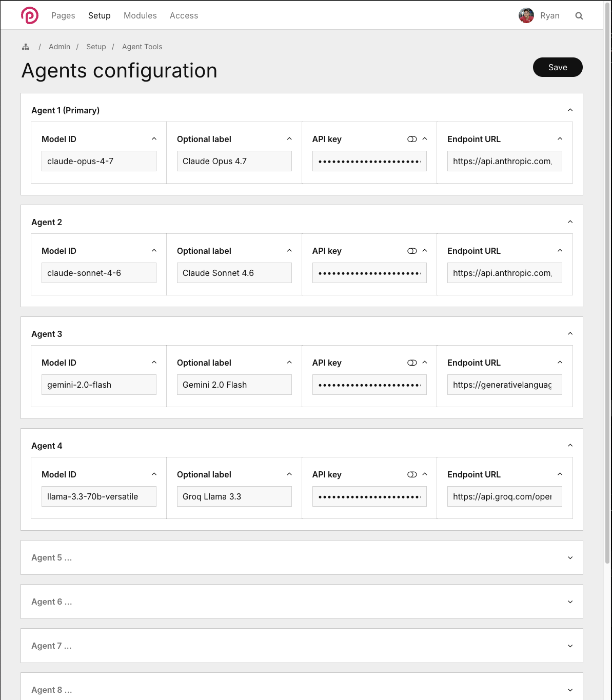Toggle Agent 2 API key visibility switch
This screenshot has width=612, height=700.
point(412,251)
